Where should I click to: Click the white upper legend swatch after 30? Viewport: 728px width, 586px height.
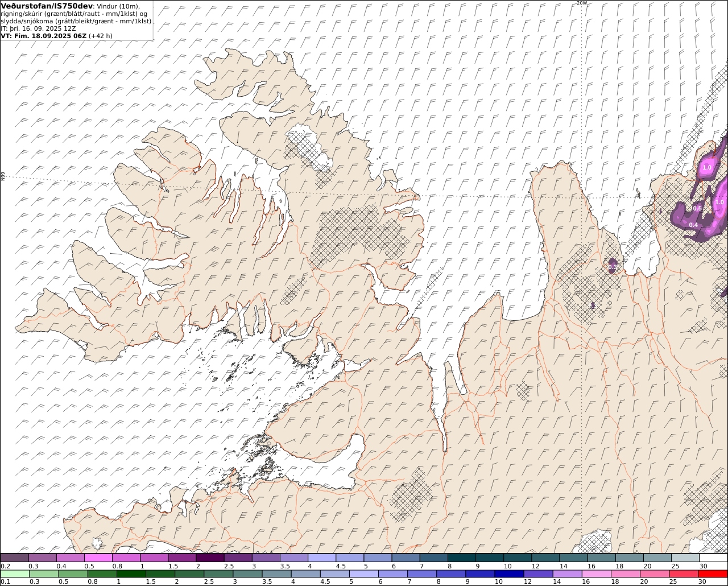click(x=714, y=558)
